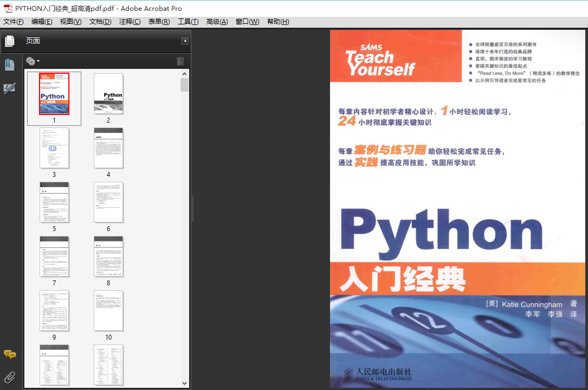Select page 5 thumbnail
The height and width of the screenshot is (390, 588).
click(x=54, y=202)
